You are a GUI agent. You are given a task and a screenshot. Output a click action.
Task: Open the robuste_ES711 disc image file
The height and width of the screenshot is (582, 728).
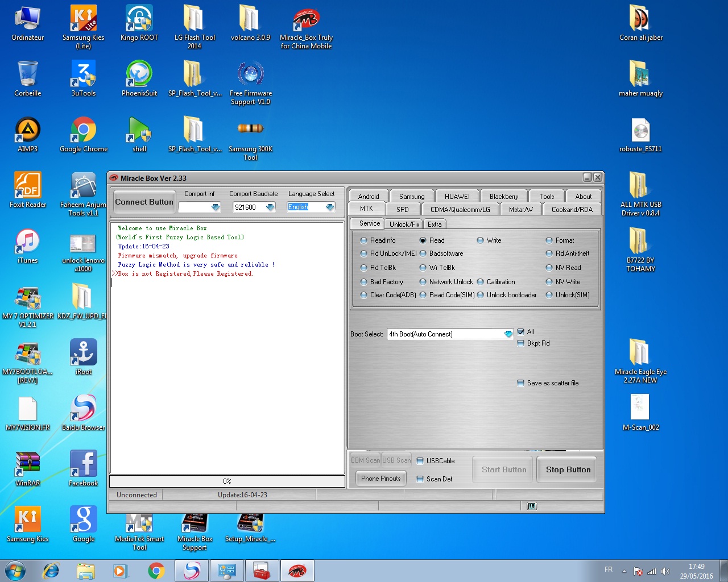click(x=641, y=134)
